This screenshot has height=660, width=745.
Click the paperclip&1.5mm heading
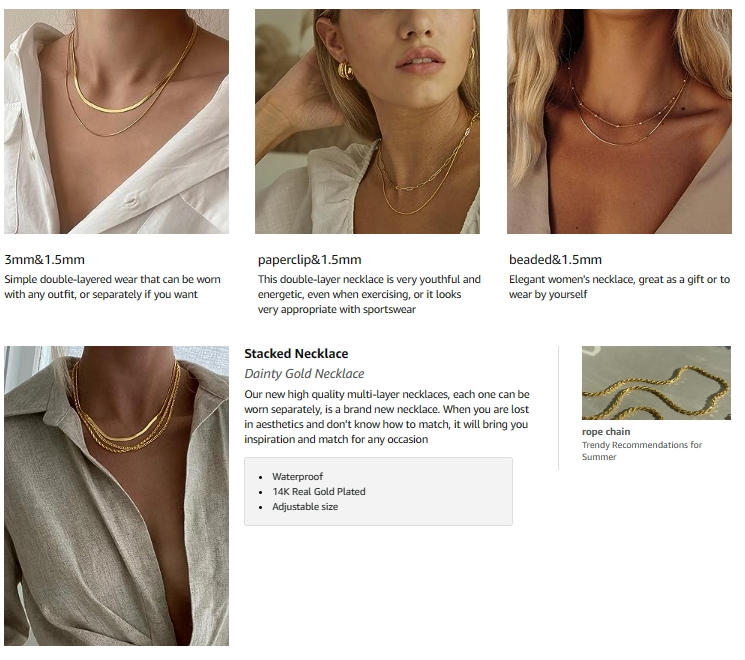click(x=310, y=259)
